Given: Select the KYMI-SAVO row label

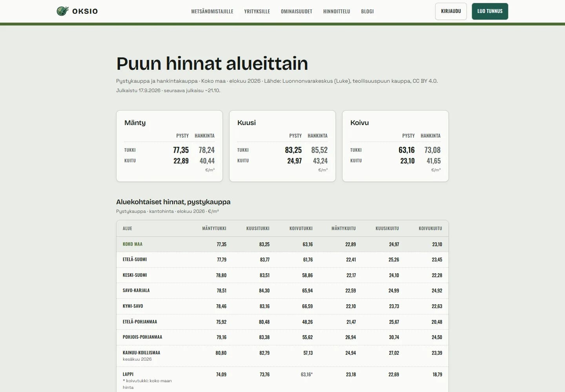Looking at the screenshot, I should point(133,306).
